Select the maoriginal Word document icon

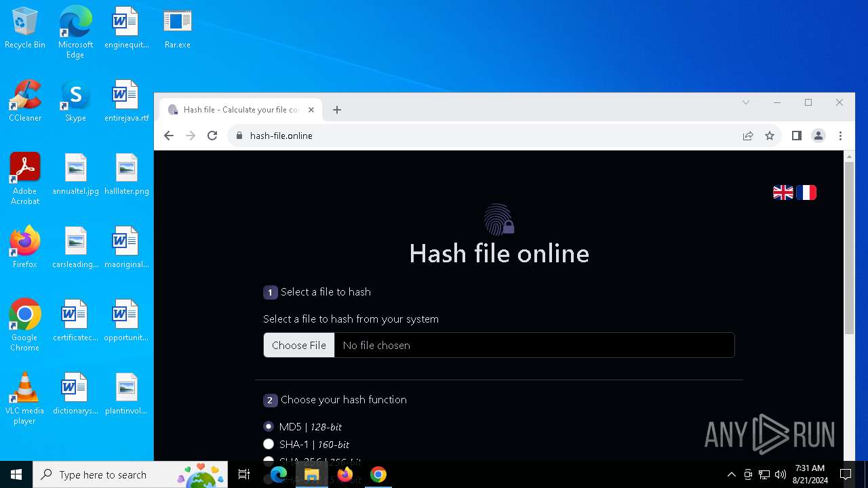tap(126, 248)
